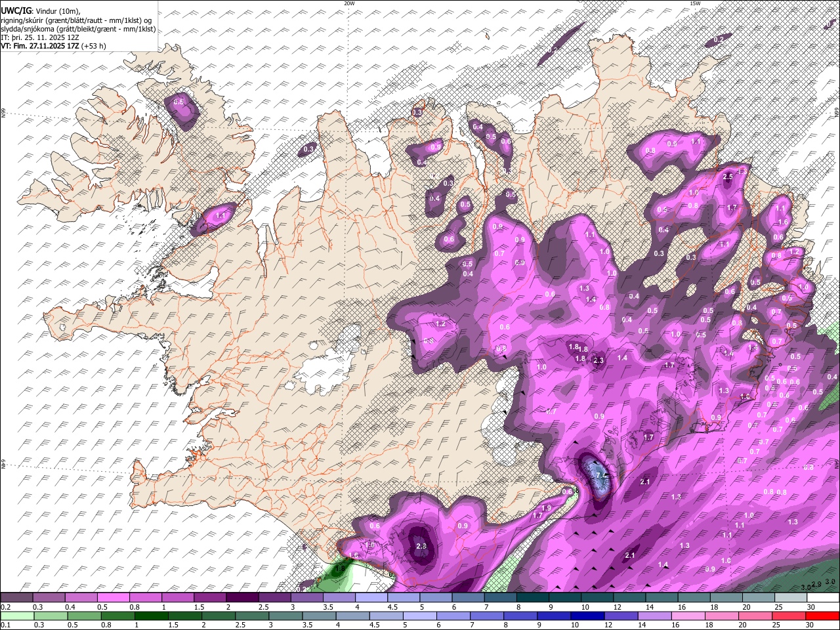Image resolution: width=840 pixels, height=630 pixels.
Task: Click the 'VT: Fim. 27.11.2025 17Z' valid time
Action: tap(40, 46)
